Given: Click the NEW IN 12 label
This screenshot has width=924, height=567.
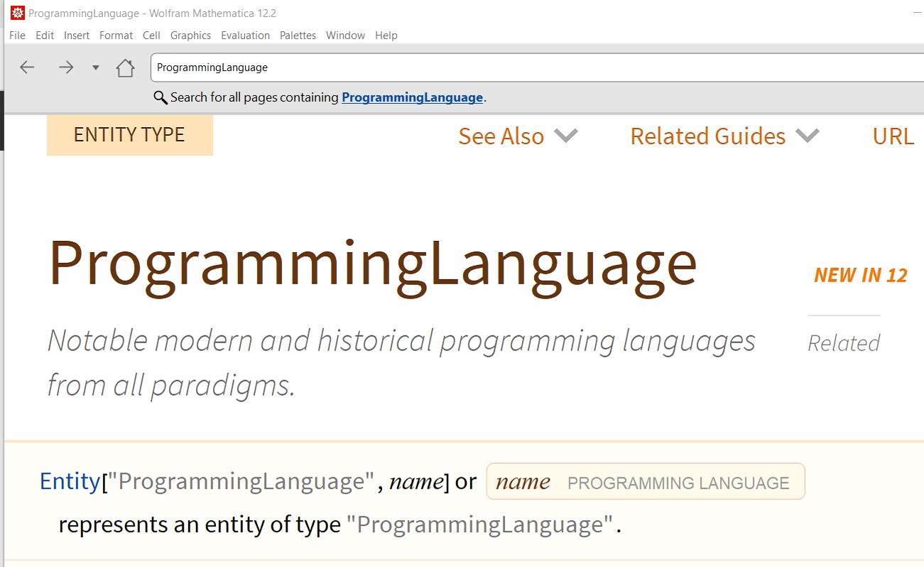Looking at the screenshot, I should click(x=861, y=276).
